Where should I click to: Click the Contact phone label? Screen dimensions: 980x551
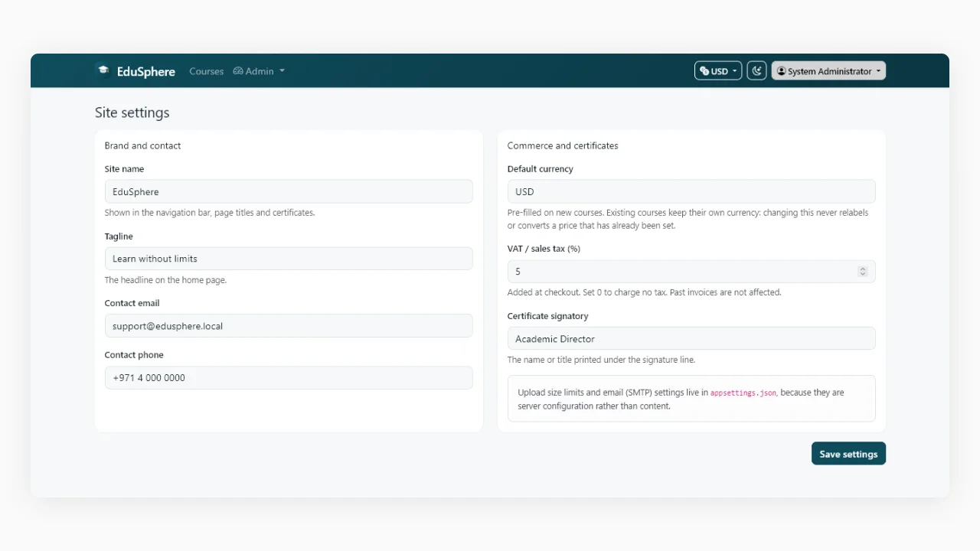point(134,355)
